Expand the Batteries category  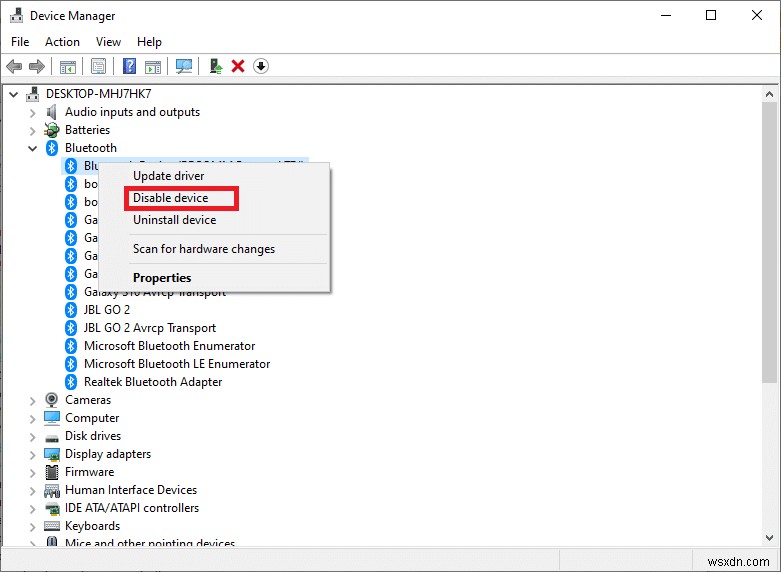coord(32,131)
